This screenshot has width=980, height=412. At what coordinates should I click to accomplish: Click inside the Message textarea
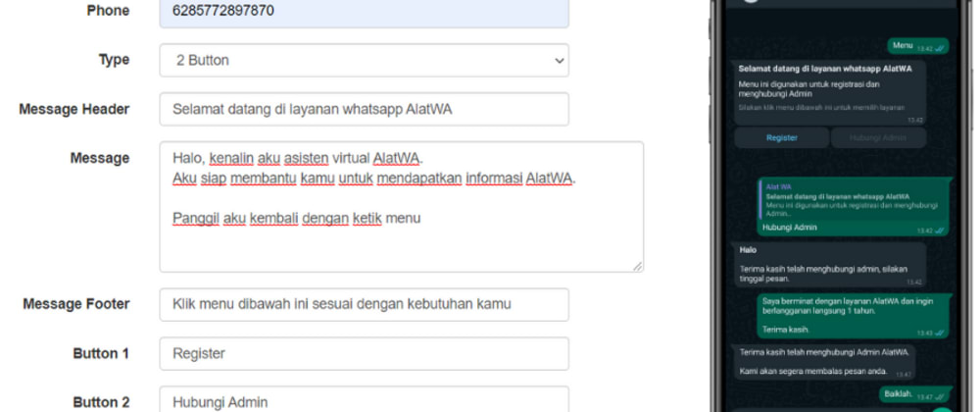401,207
